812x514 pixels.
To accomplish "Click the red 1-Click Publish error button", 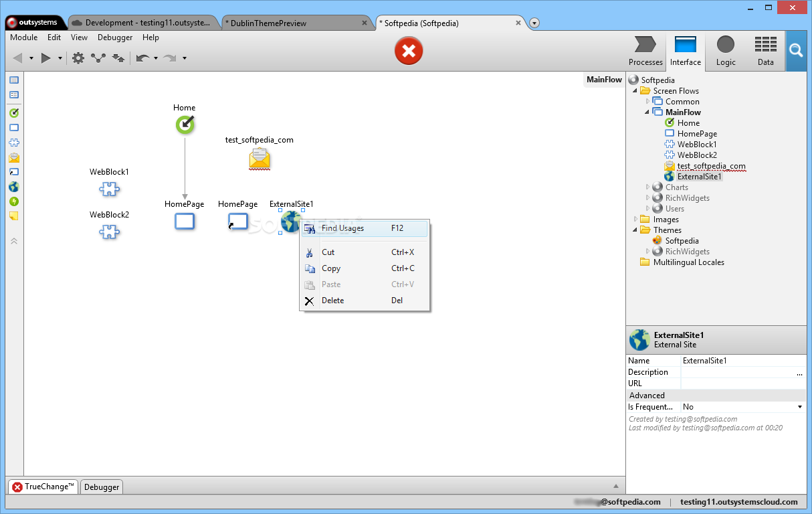I will [x=409, y=51].
